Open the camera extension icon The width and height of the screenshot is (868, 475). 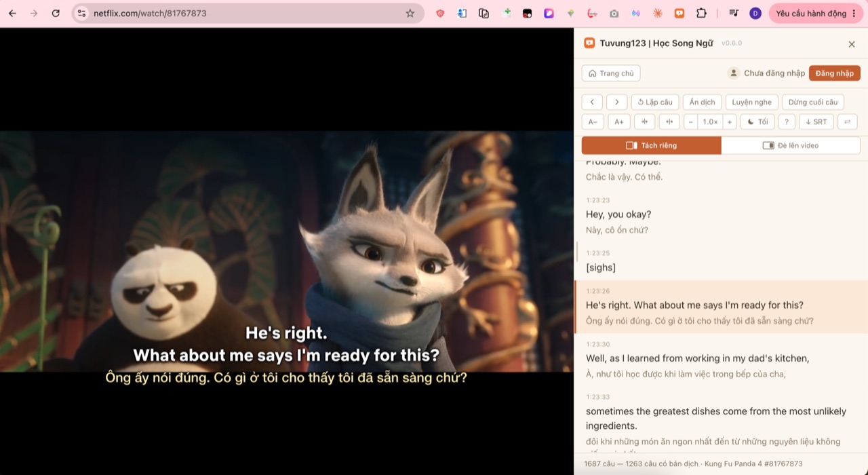[614, 13]
